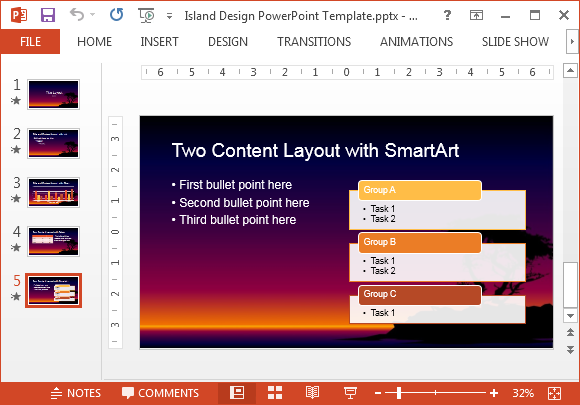Toggle the Notes pane
580x405 pixels.
(75, 393)
